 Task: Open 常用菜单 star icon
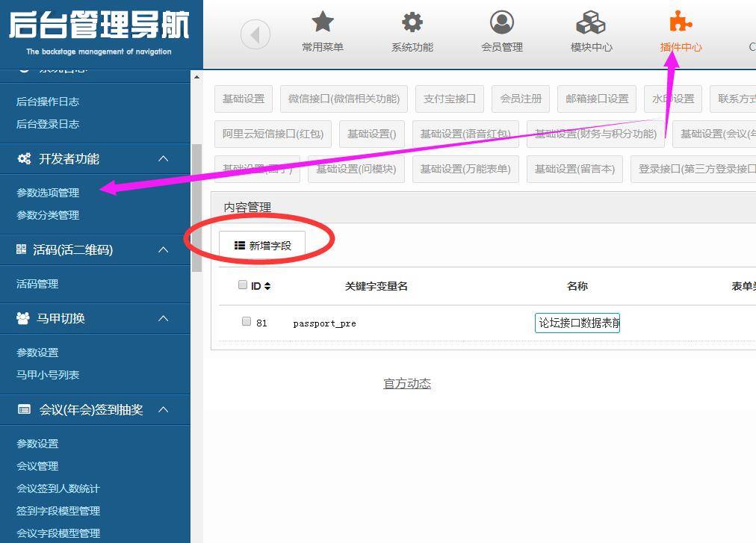[x=323, y=22]
